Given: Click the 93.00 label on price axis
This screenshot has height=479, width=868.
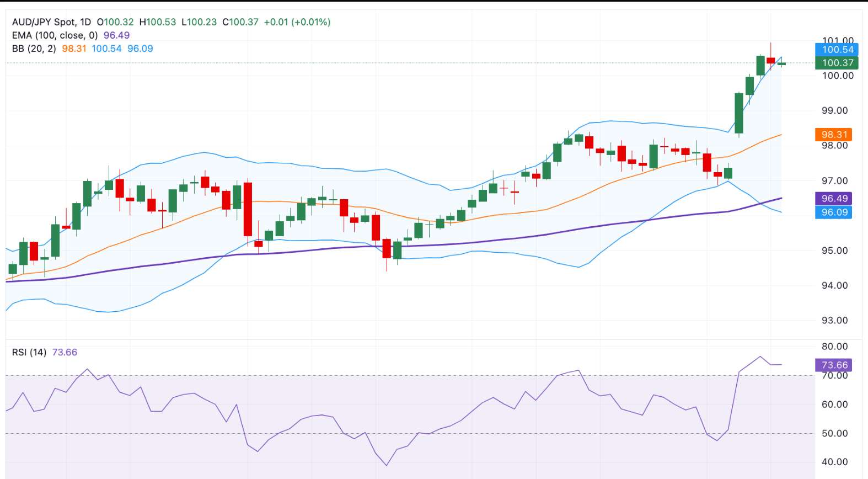Looking at the screenshot, I should [x=834, y=321].
